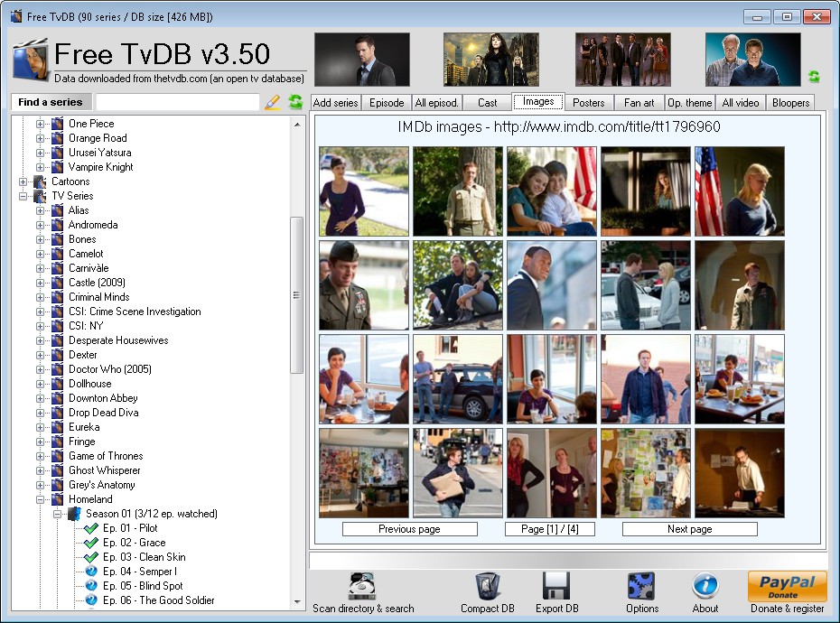The height and width of the screenshot is (623, 840).
Task: Mark Ep. 04 - Semper I as watched
Action: [x=91, y=572]
